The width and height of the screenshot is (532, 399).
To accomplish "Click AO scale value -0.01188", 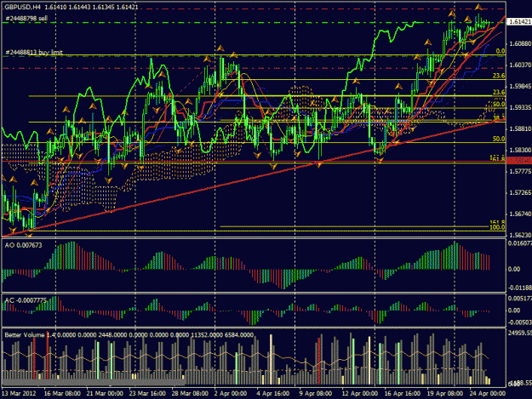I will click(x=520, y=288).
